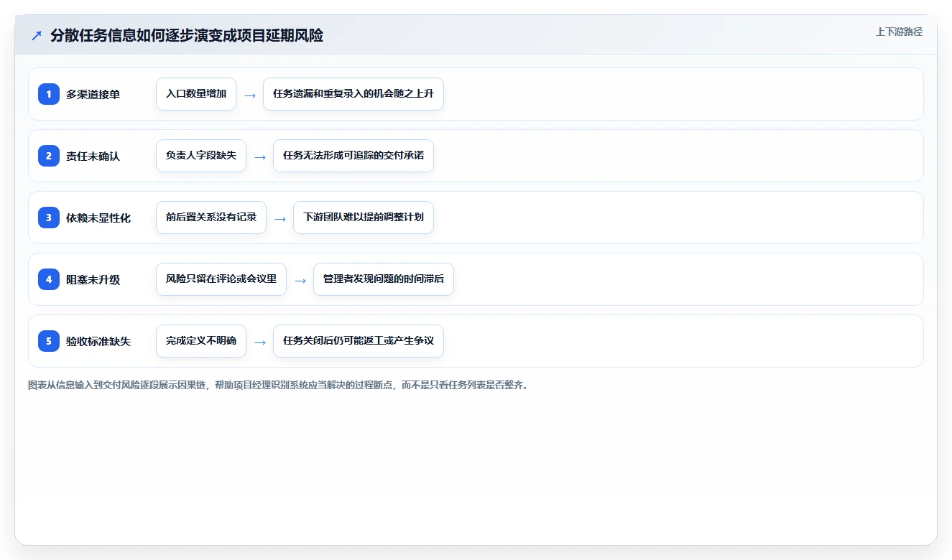Click step number badge 1
Image resolution: width=952 pixels, height=560 pixels.
(x=49, y=94)
